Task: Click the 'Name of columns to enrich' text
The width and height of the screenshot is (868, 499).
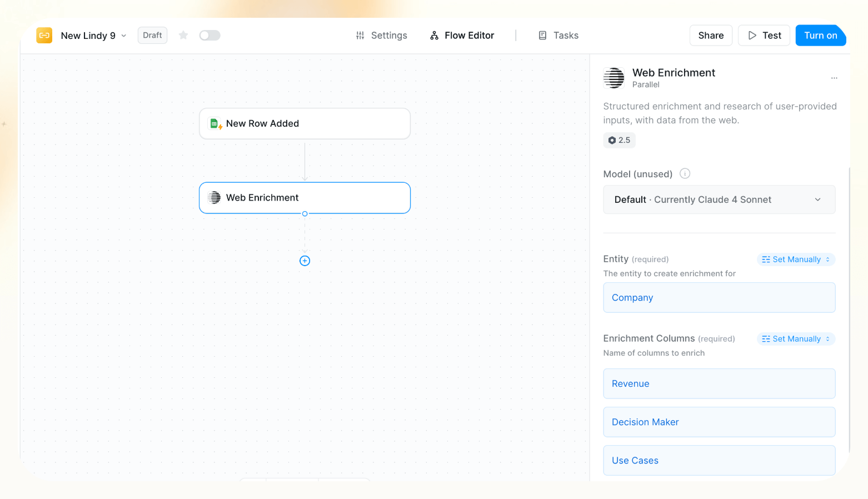Action: coord(654,353)
